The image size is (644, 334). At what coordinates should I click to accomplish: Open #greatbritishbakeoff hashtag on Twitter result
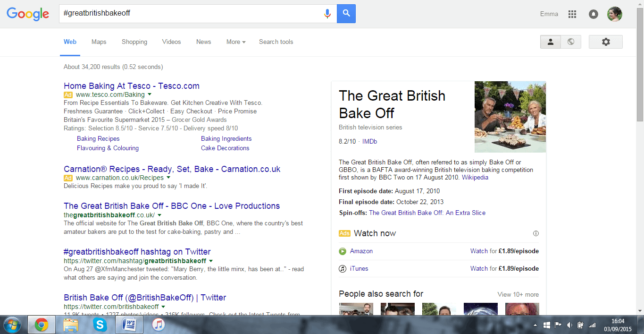[x=137, y=252]
